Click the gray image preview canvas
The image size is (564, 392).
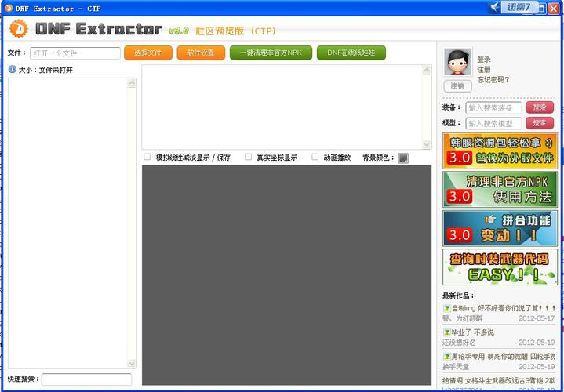286,275
